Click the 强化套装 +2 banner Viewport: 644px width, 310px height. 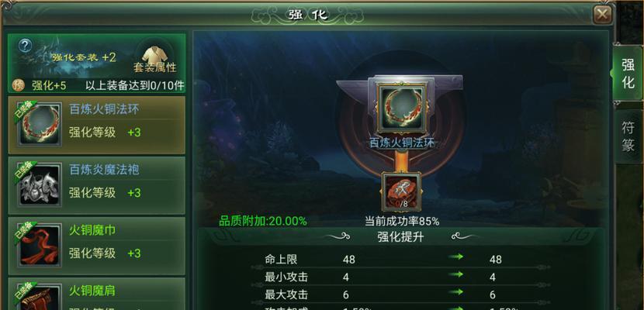pos(84,57)
